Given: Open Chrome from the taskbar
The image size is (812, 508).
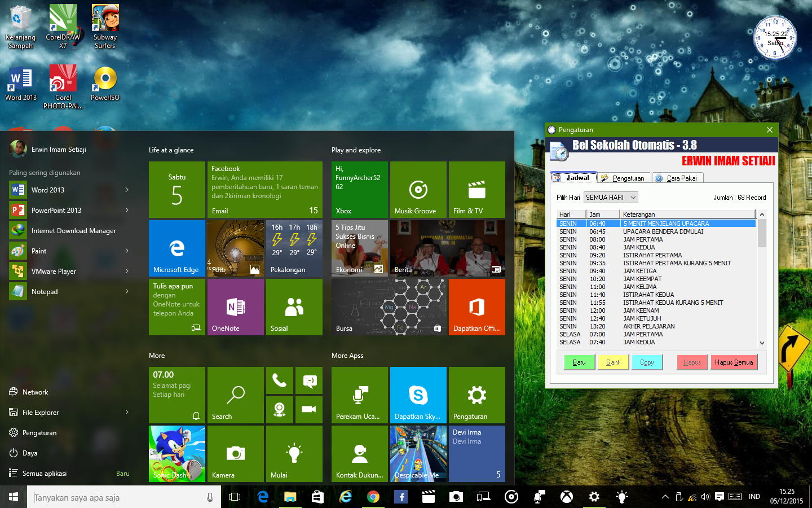Looking at the screenshot, I should click(373, 497).
